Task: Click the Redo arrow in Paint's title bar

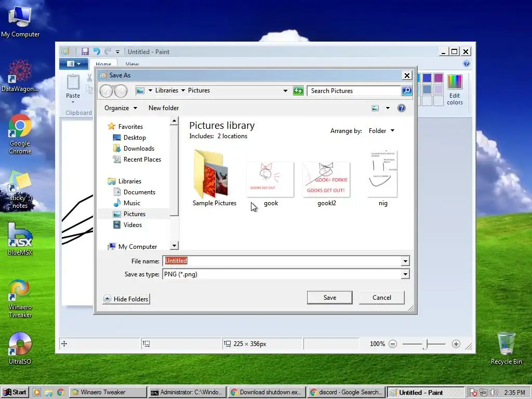Action: (108, 51)
